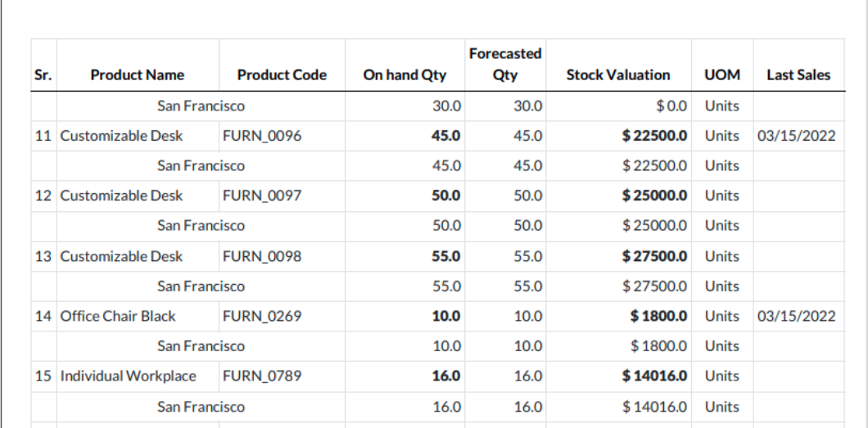Screen dimensions: 868x428
Task: Select product code FURN_0789
Action: 262,376
